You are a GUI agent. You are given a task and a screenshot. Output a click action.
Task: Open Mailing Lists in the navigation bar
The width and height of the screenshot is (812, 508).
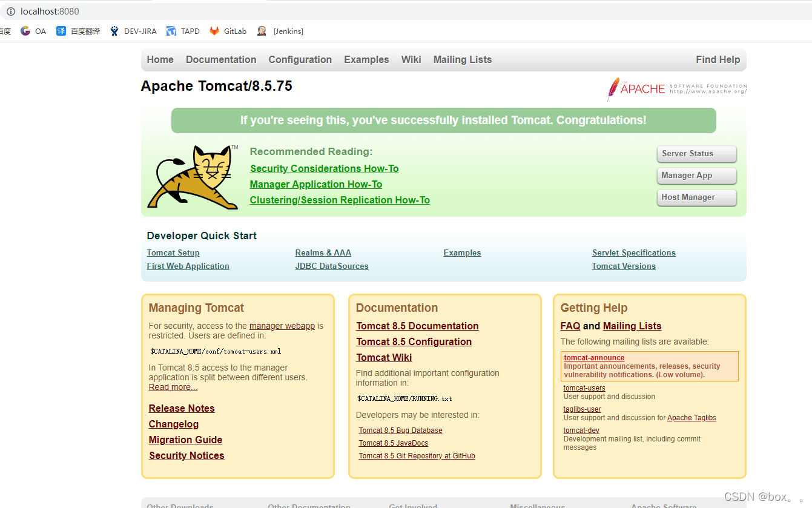click(x=463, y=59)
